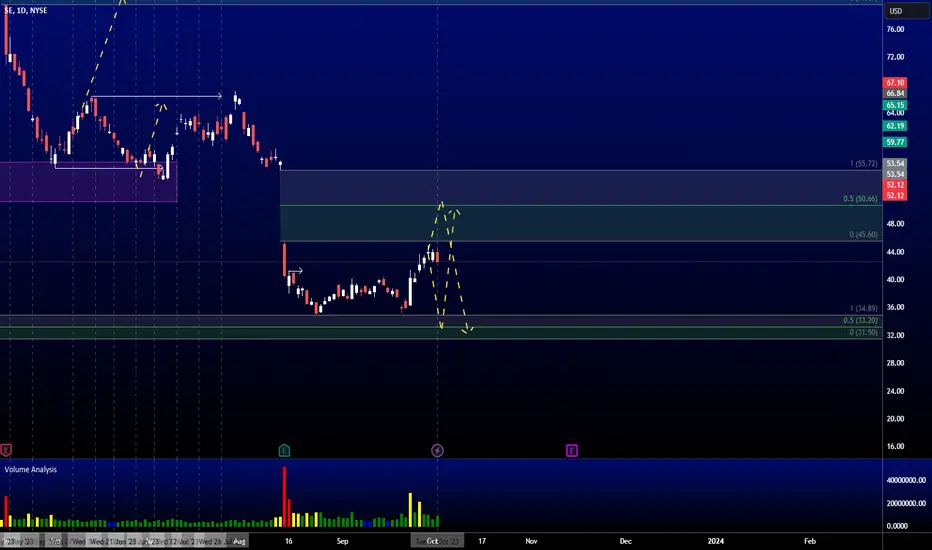Click the Nov label on time axis

[x=531, y=541]
